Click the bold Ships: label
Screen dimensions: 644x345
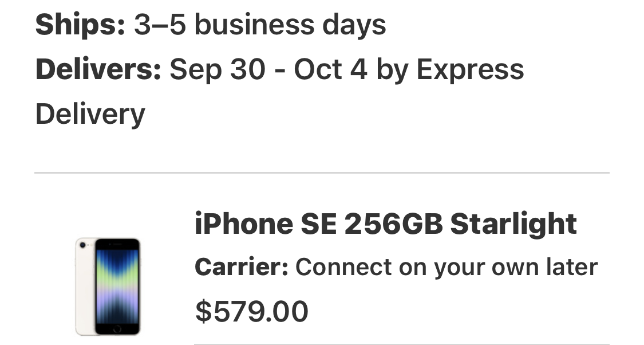click(x=80, y=25)
